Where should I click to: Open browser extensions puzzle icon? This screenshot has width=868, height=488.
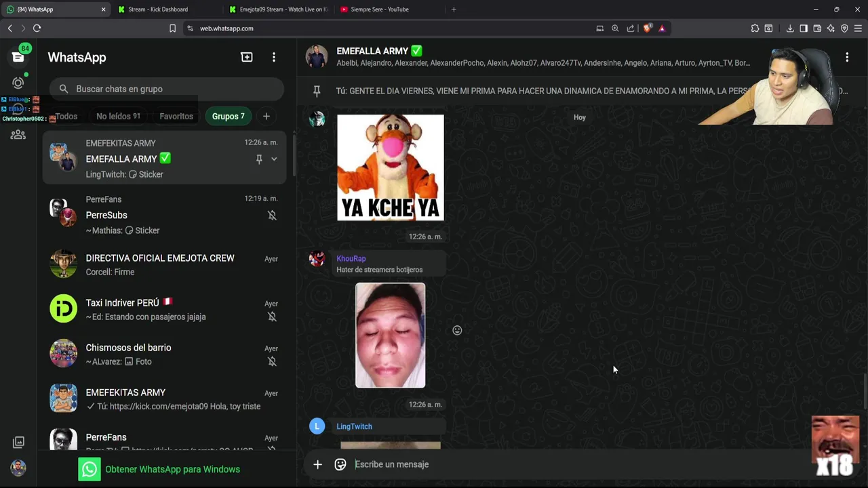[755, 28]
